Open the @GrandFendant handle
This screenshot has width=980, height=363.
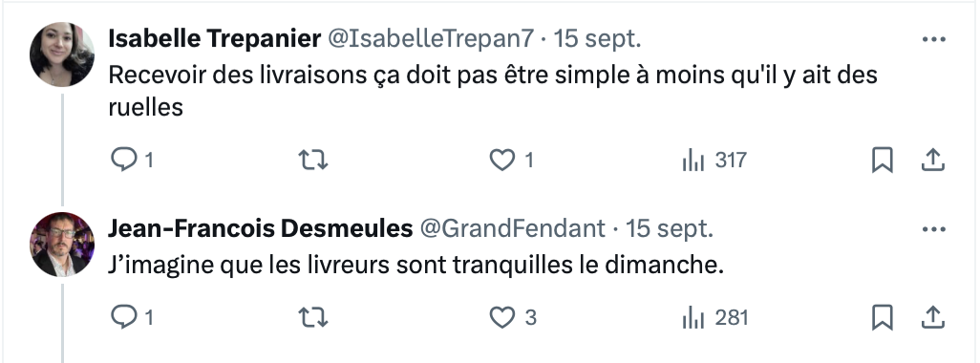click(x=512, y=228)
